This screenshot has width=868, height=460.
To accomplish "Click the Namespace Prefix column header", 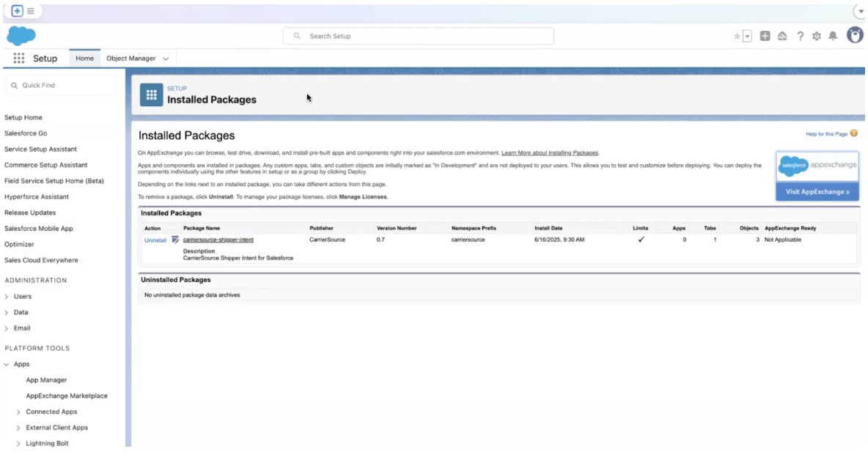I will pos(474,229).
